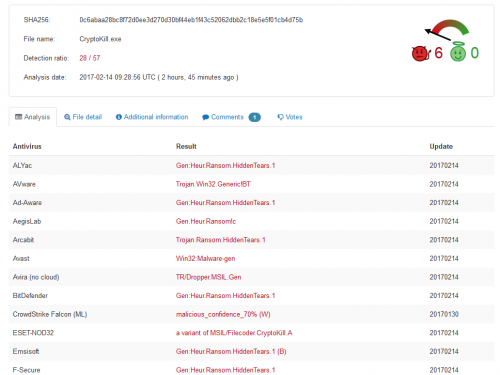The image size is (500, 375).
Task: Click the community score gauge
Action: coord(447,29)
